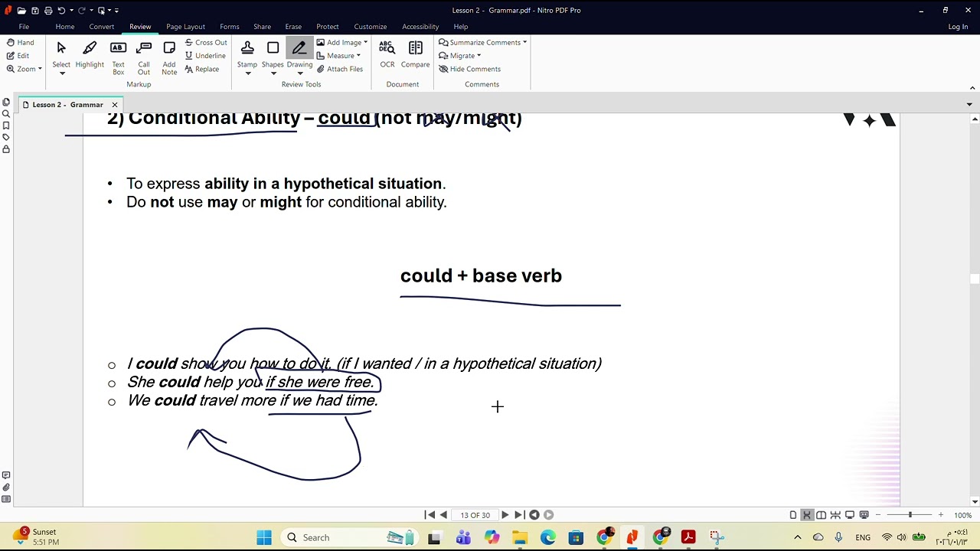980x551 pixels.
Task: Toggle Hide Comments
Action: 469,69
